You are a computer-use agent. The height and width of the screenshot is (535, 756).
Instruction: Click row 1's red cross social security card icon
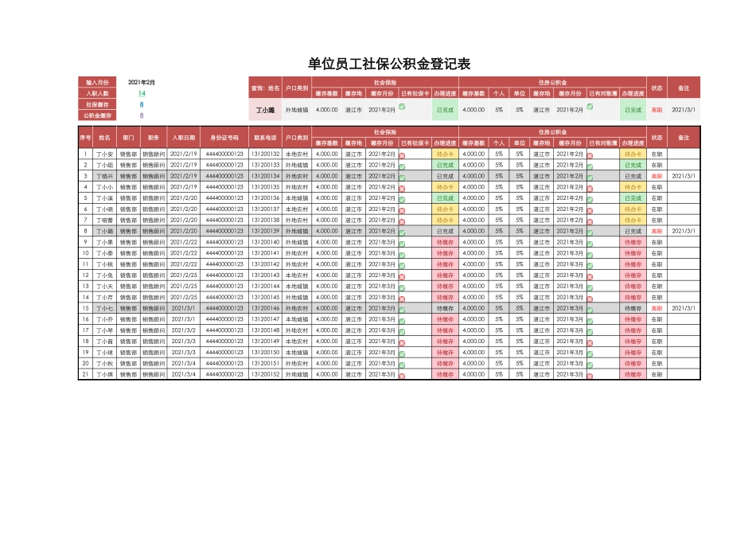coord(402,156)
